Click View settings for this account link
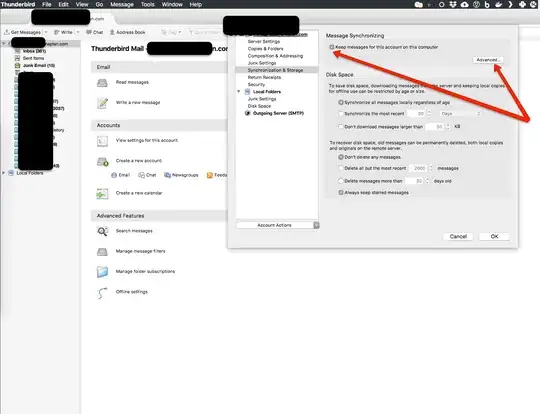This screenshot has width=540, height=414. [147, 141]
